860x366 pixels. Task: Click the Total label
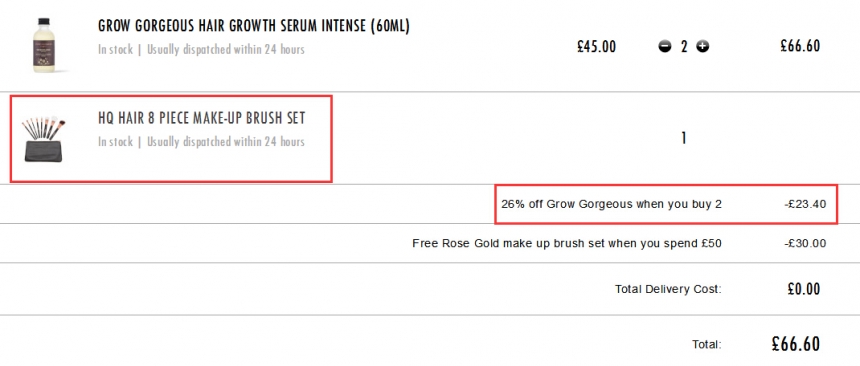(x=707, y=345)
